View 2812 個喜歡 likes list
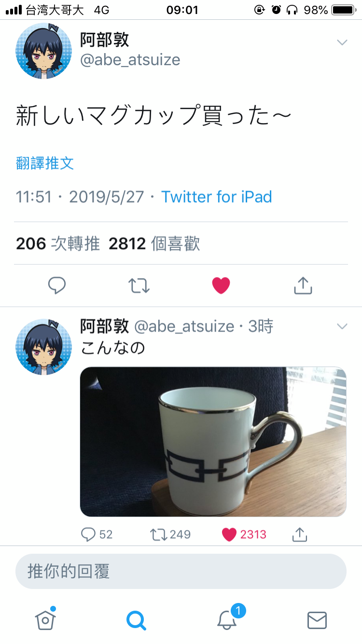This screenshot has height=644, width=362. pyautogui.click(x=154, y=244)
